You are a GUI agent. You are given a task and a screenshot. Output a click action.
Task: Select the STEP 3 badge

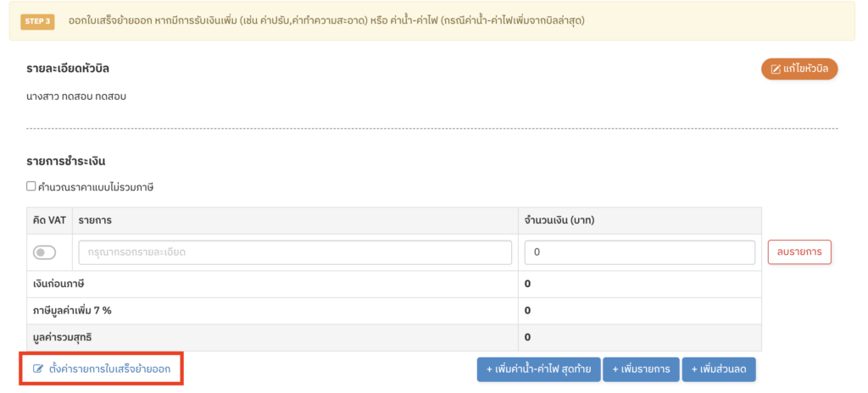pos(37,20)
